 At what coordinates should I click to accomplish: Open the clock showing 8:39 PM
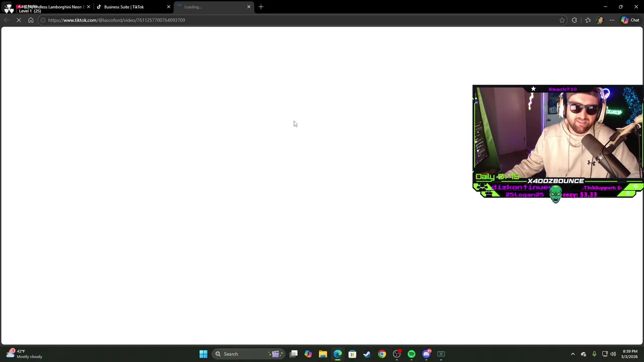tap(629, 354)
